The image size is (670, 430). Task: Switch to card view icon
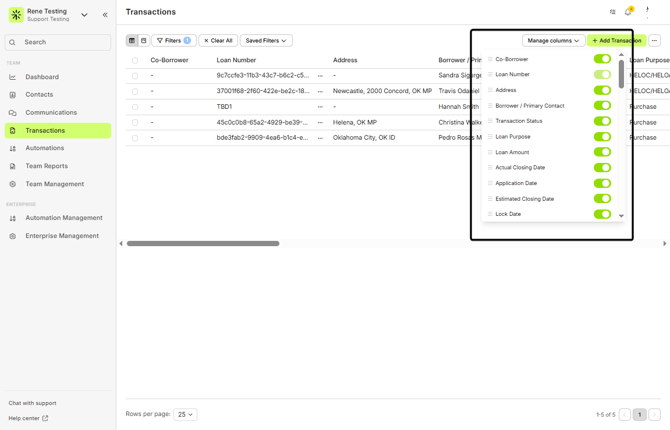coord(143,41)
